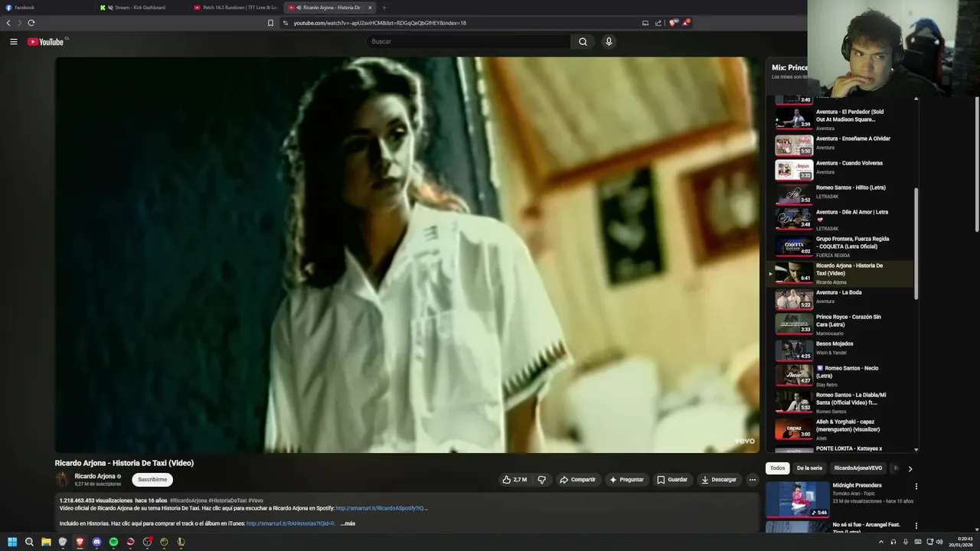Open Windows taskbar search

[x=29, y=542]
